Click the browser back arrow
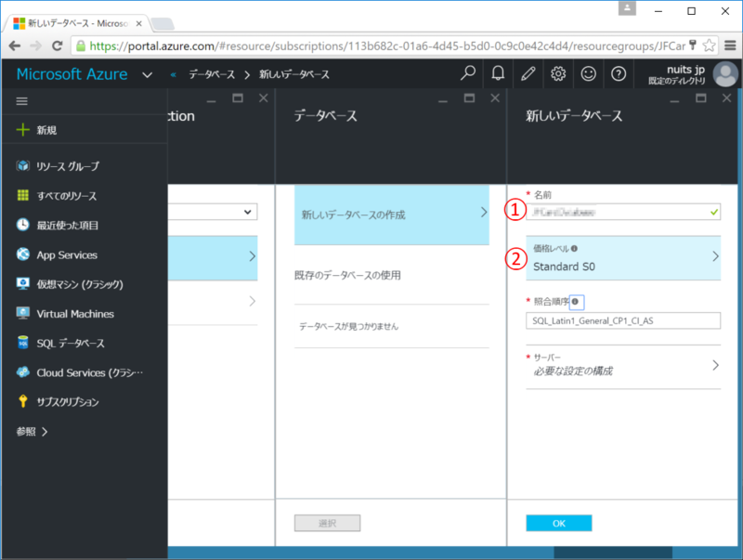Image resolution: width=743 pixels, height=560 pixels. coord(15,46)
